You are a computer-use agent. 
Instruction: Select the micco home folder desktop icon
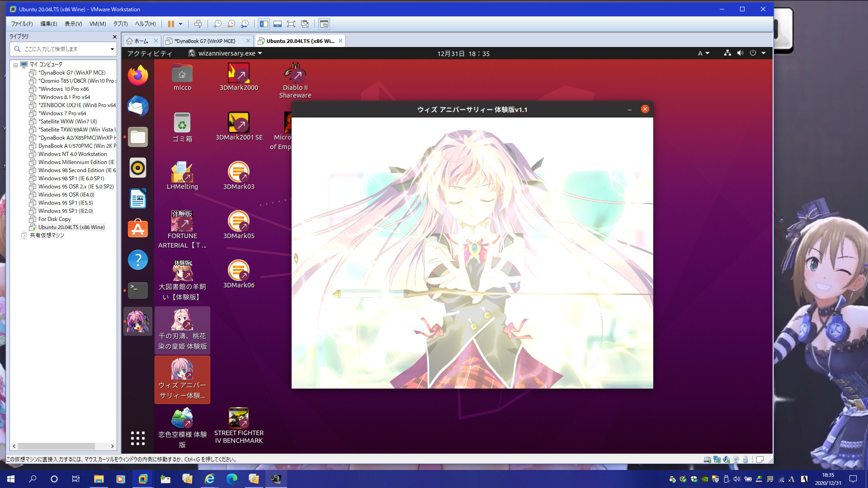182,78
